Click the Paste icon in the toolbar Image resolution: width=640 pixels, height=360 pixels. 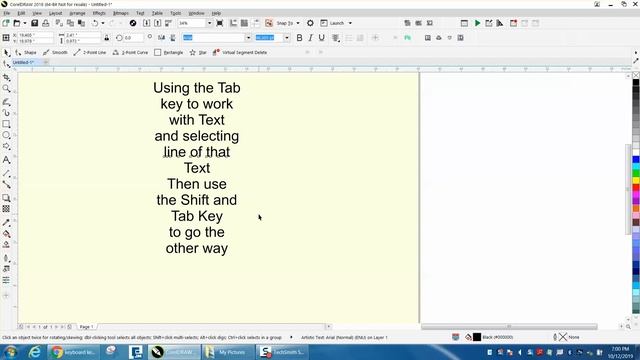pos(81,23)
